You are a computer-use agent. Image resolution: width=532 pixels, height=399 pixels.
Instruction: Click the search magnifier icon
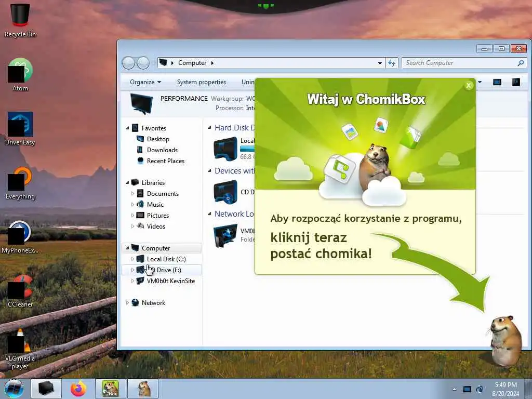click(x=521, y=63)
